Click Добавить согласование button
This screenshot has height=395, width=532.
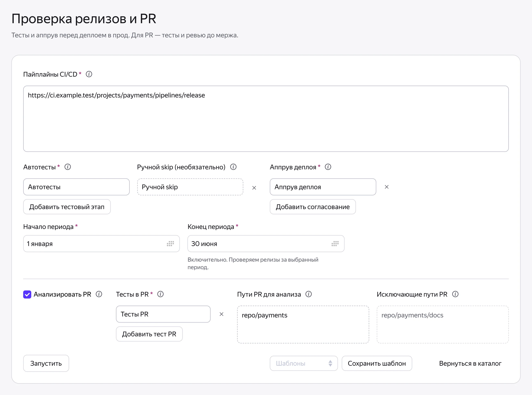[313, 207]
